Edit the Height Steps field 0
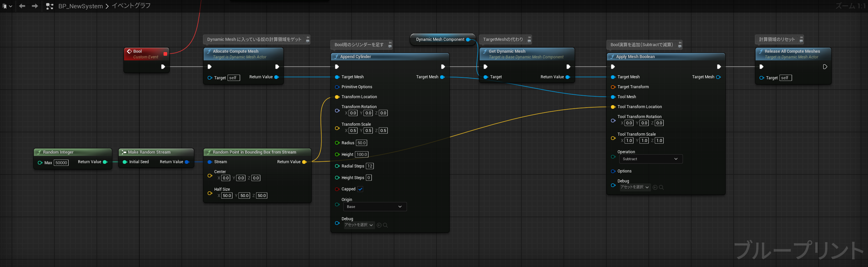This screenshot has width=868, height=267. (x=368, y=178)
